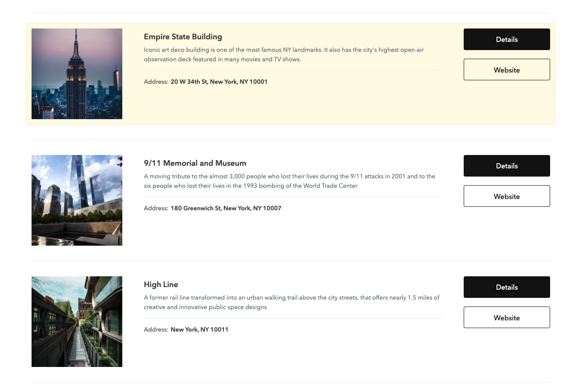The width and height of the screenshot is (586, 392).
Task: Click address '20 W 34th St, New York, NY 10001'
Action: (219, 82)
